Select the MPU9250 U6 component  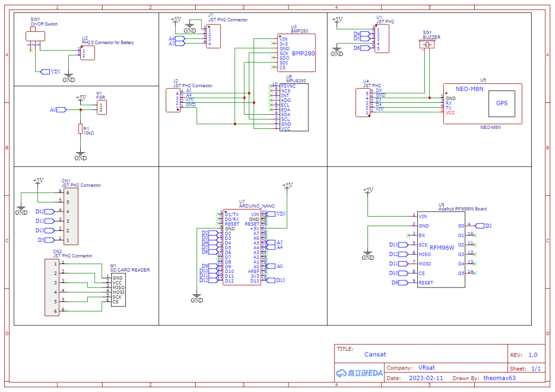tap(294, 107)
